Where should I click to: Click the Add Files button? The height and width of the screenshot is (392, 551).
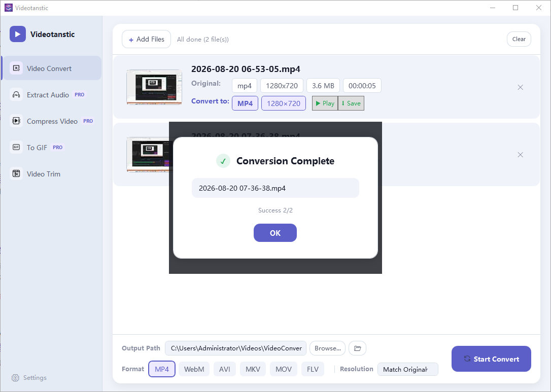146,39
